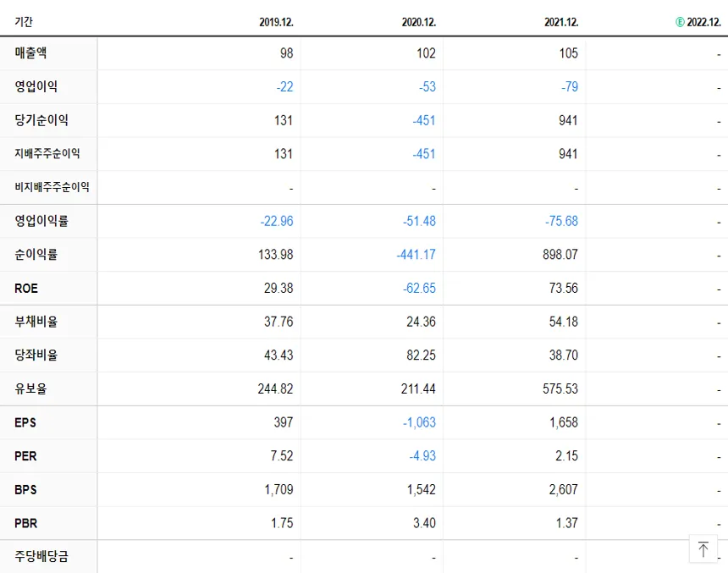Click the ROE value 73.56

coord(564,289)
